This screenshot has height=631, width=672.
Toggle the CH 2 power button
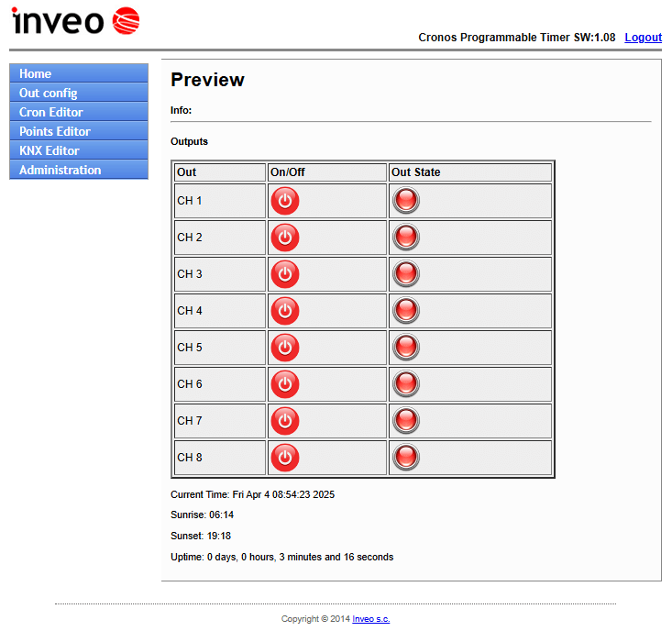click(285, 238)
